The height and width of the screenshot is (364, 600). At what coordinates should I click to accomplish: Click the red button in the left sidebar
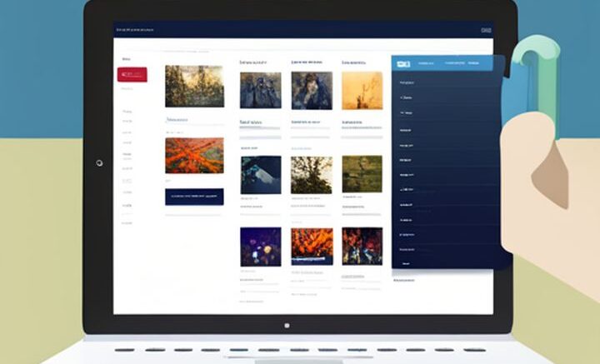point(132,75)
